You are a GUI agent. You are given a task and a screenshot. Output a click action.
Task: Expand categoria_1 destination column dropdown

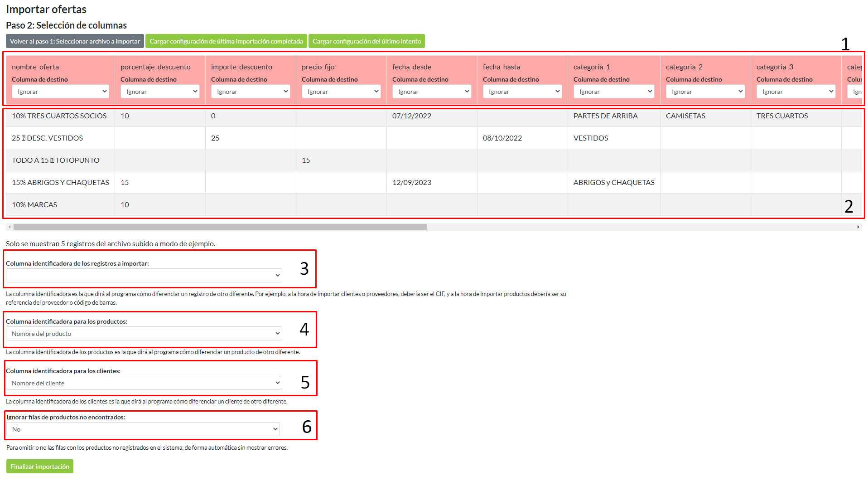pyautogui.click(x=614, y=92)
